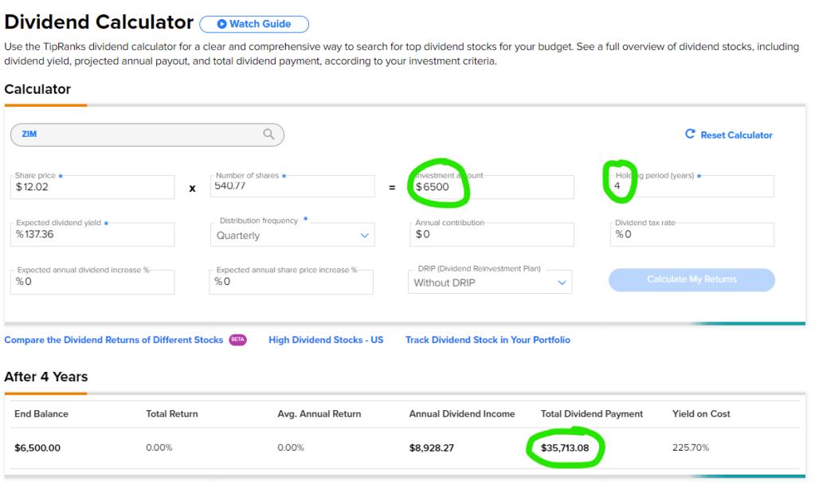Click the play icon in Watch Guide
This screenshot has height=504, width=815.
tap(221, 25)
